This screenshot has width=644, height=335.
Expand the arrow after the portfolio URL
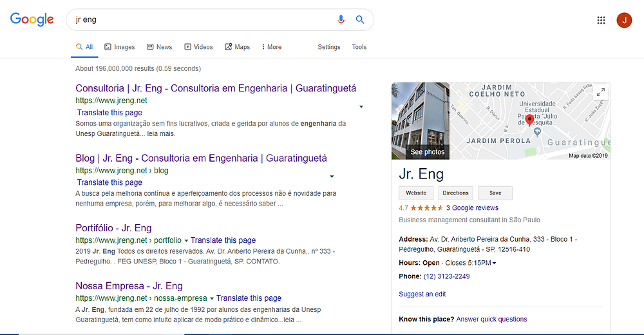pyautogui.click(x=186, y=240)
